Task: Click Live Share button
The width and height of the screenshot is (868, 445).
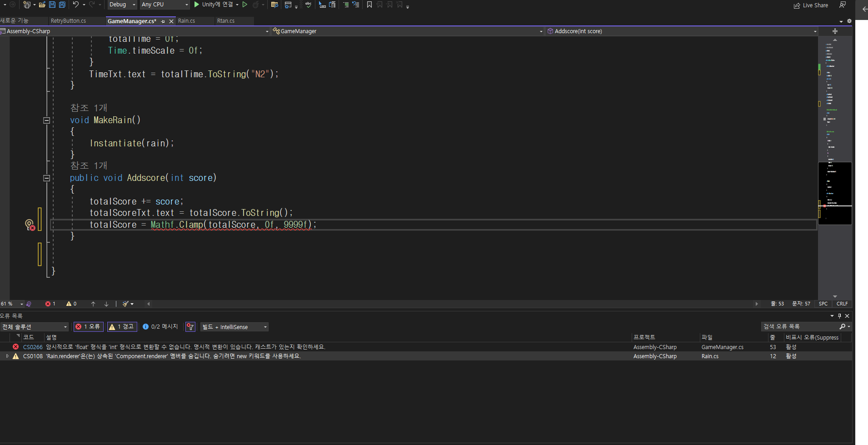Action: click(811, 5)
